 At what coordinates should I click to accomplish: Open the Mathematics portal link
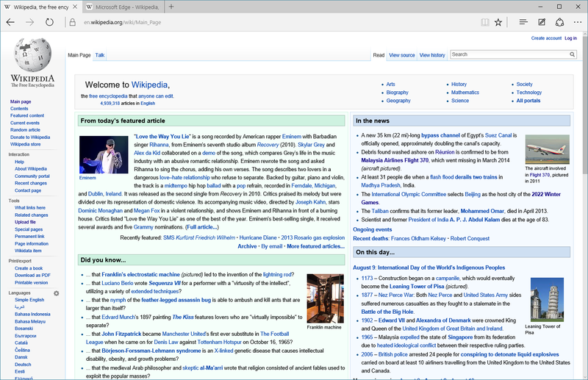(465, 93)
